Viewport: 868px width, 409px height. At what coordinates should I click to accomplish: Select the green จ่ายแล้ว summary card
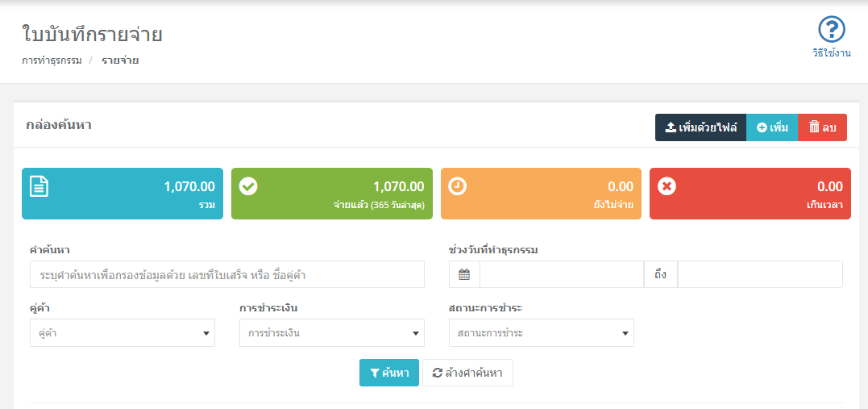click(x=331, y=194)
